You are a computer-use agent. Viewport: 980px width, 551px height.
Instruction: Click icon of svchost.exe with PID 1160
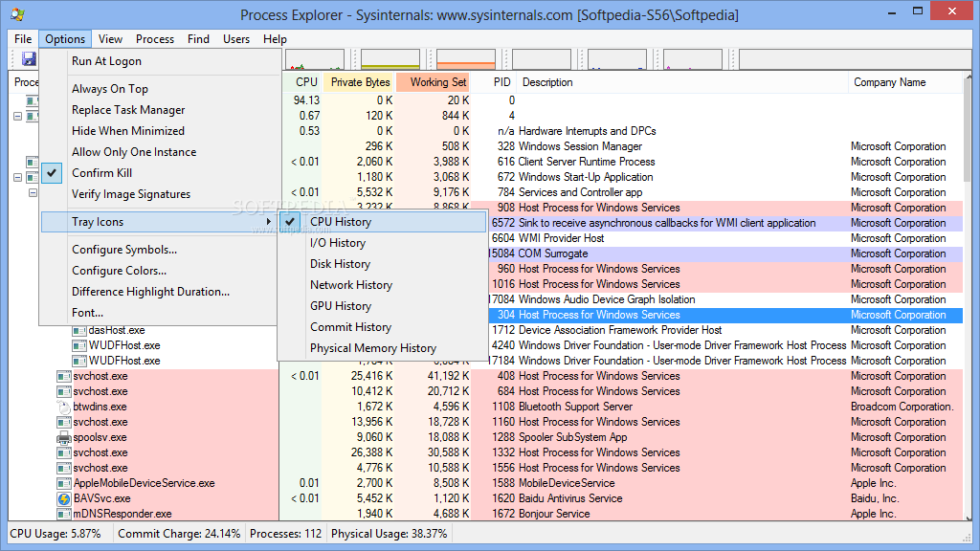(64, 422)
